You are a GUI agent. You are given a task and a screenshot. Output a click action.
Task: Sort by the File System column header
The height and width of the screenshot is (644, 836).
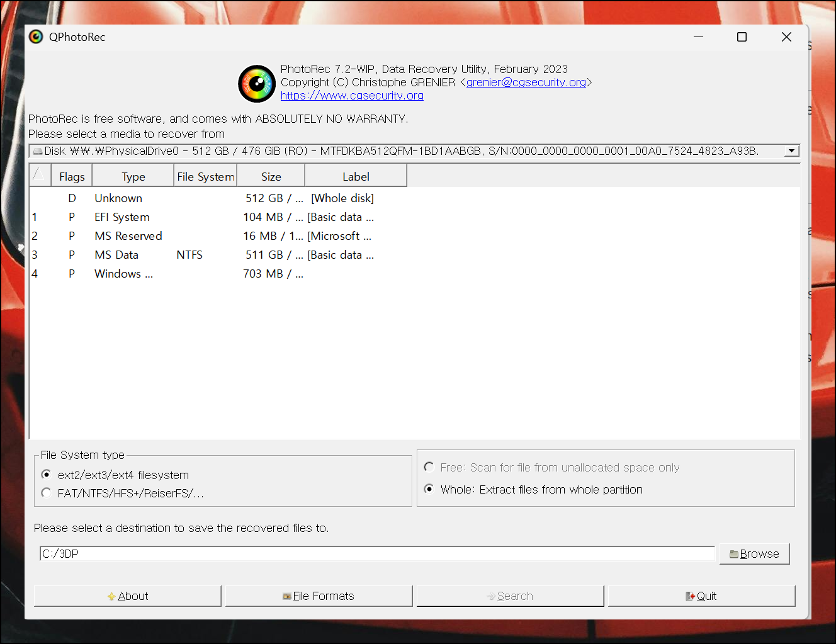[205, 176]
